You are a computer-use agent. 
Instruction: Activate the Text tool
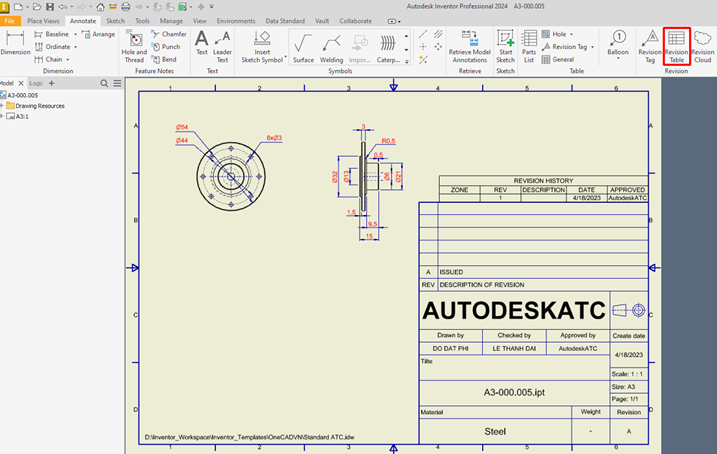click(x=202, y=43)
